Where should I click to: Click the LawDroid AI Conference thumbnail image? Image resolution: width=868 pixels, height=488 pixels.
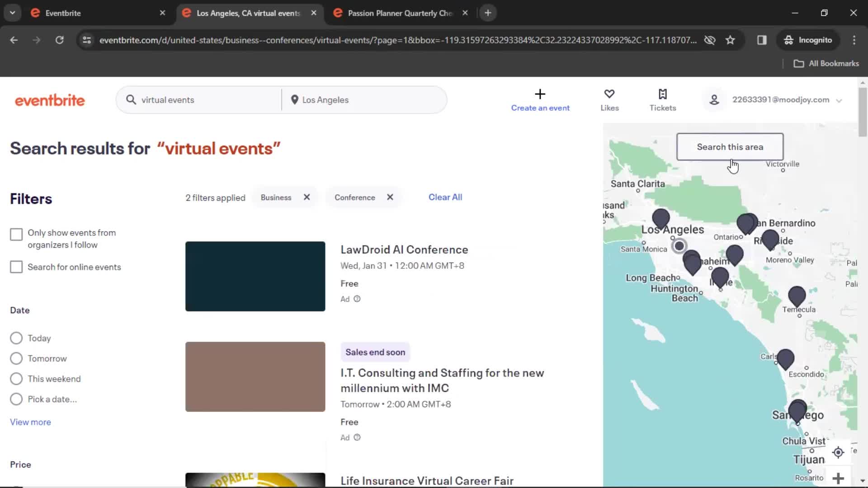coord(255,276)
